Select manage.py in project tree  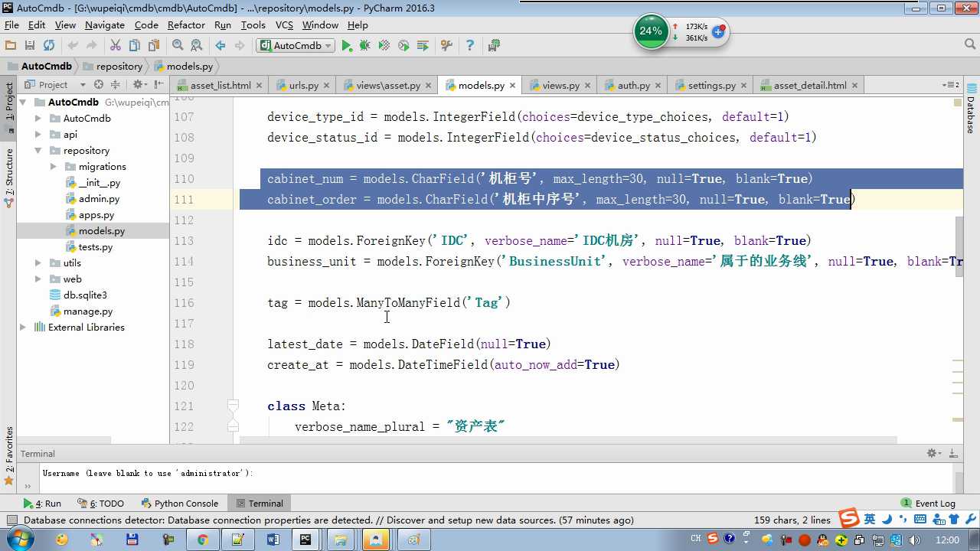tap(88, 311)
